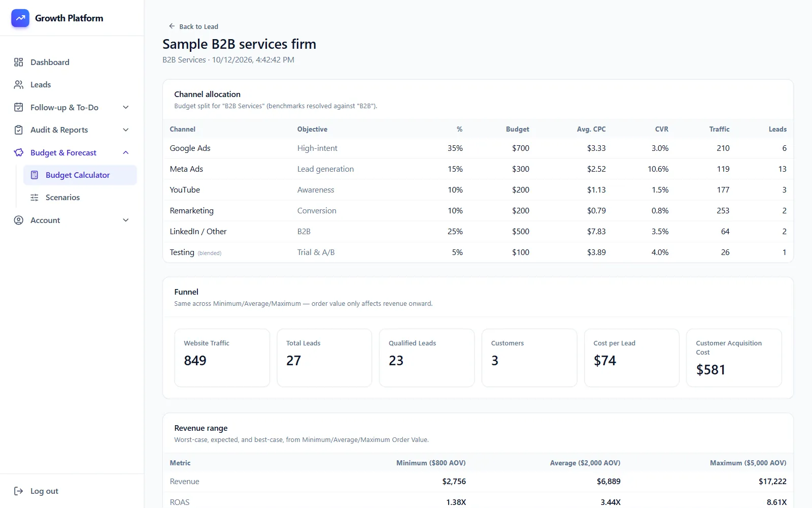
Task: Click the High-intent objective cell
Action: pyautogui.click(x=317, y=148)
